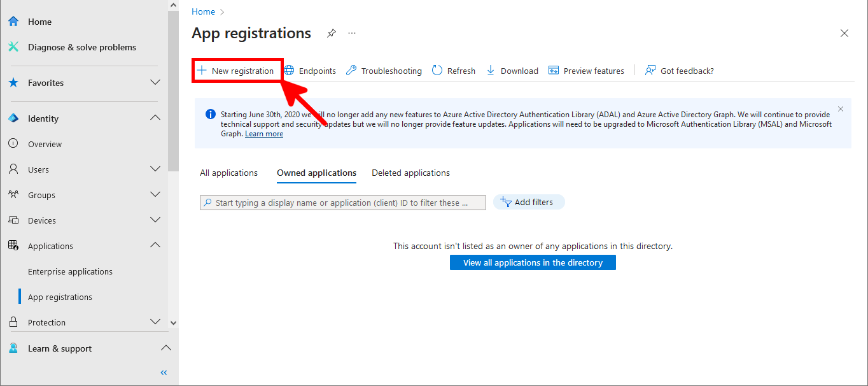Viewport: 868px width, 386px height.
Task: Download the app registrations list
Action: [512, 70]
